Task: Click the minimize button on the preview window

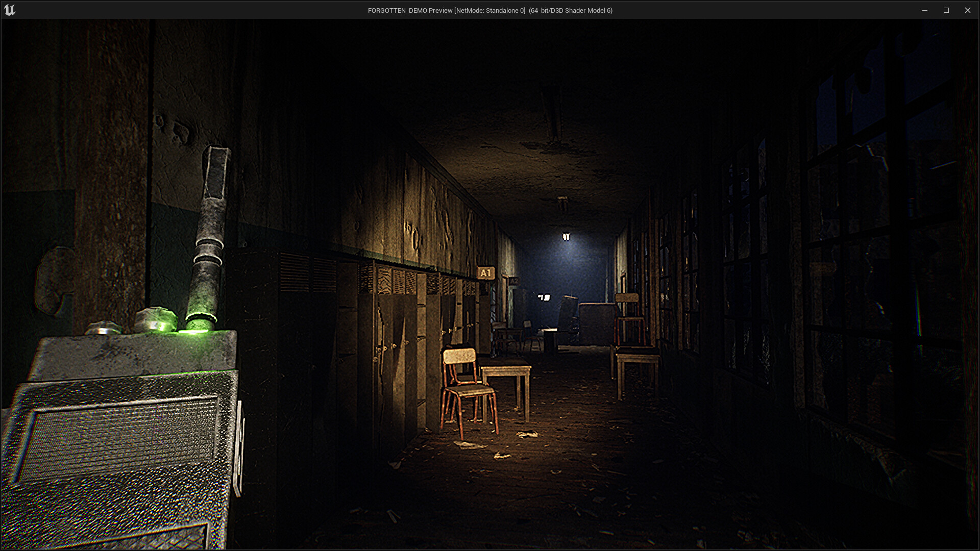Action: [925, 10]
